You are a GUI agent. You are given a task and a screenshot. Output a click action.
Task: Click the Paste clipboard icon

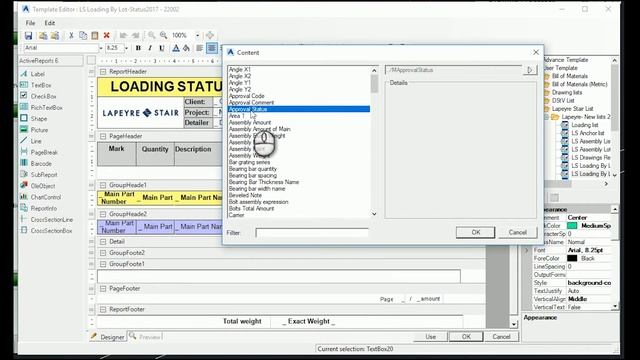(95, 36)
